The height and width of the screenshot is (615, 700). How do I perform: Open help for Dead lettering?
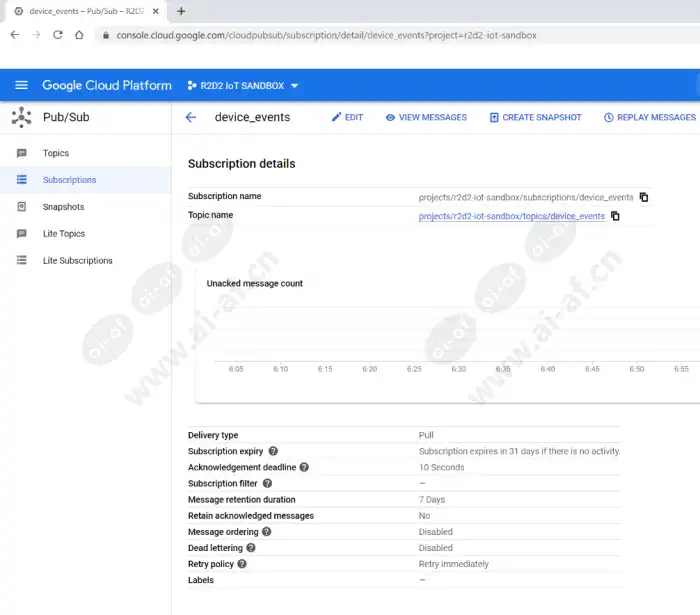[x=251, y=548]
